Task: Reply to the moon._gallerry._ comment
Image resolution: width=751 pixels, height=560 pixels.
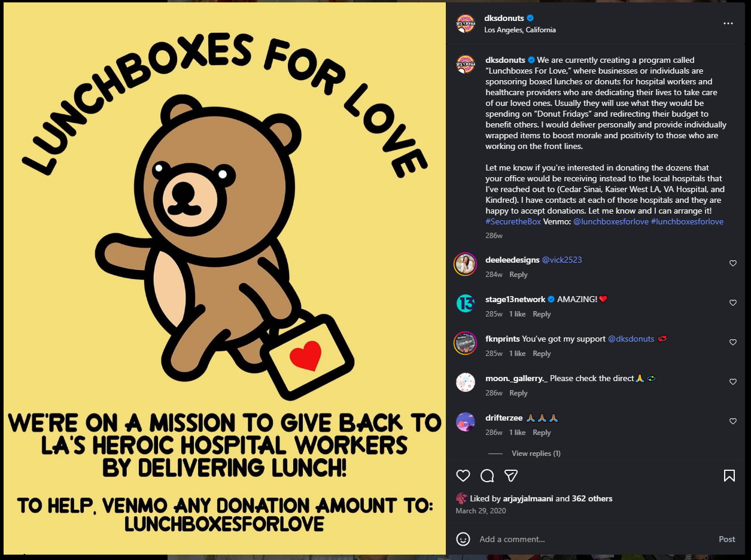Action: [x=518, y=393]
